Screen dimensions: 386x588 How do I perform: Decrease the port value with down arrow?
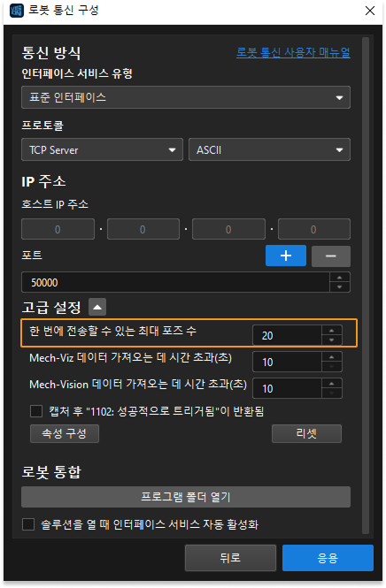(x=340, y=286)
